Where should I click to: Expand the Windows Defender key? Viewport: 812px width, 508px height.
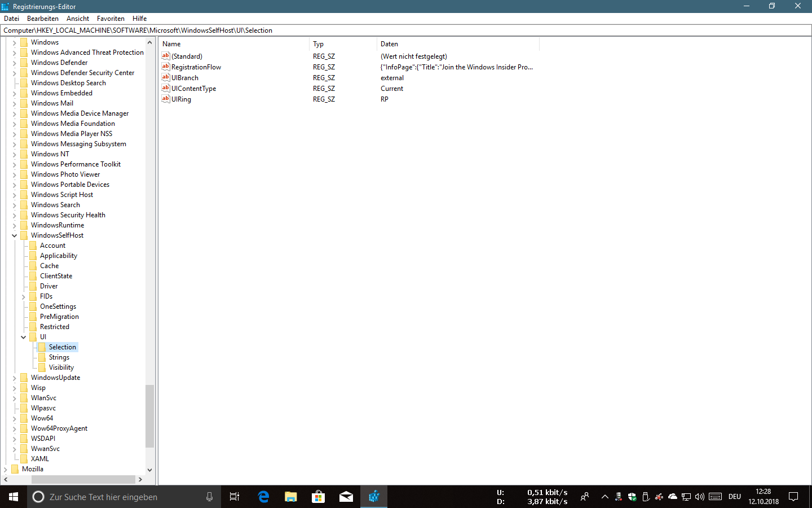tap(15, 63)
